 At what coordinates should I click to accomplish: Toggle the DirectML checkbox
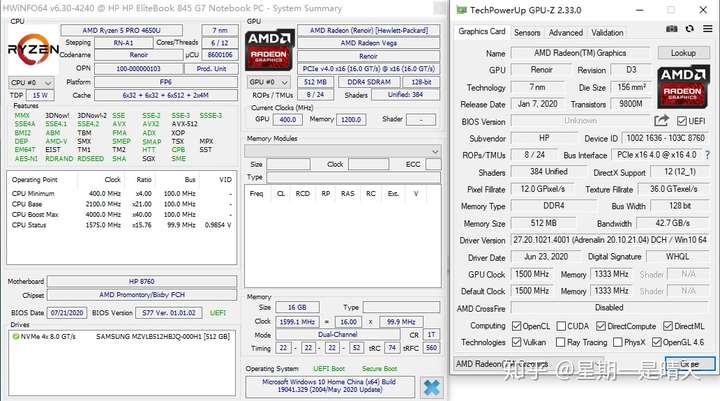[x=668, y=326]
